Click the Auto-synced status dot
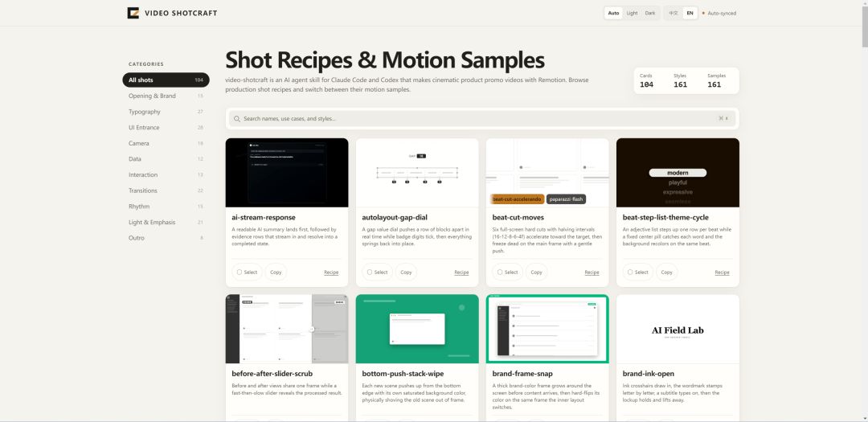The height and width of the screenshot is (422, 868). click(703, 13)
